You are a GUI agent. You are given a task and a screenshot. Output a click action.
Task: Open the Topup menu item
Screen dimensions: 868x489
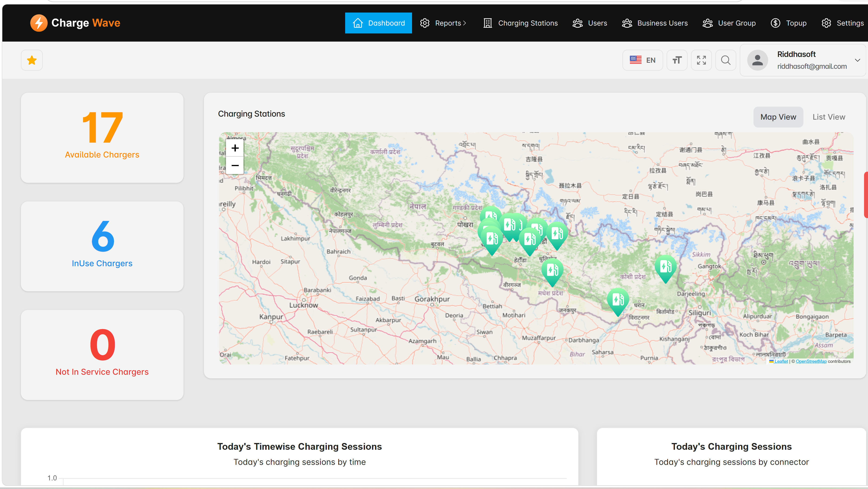coord(789,23)
